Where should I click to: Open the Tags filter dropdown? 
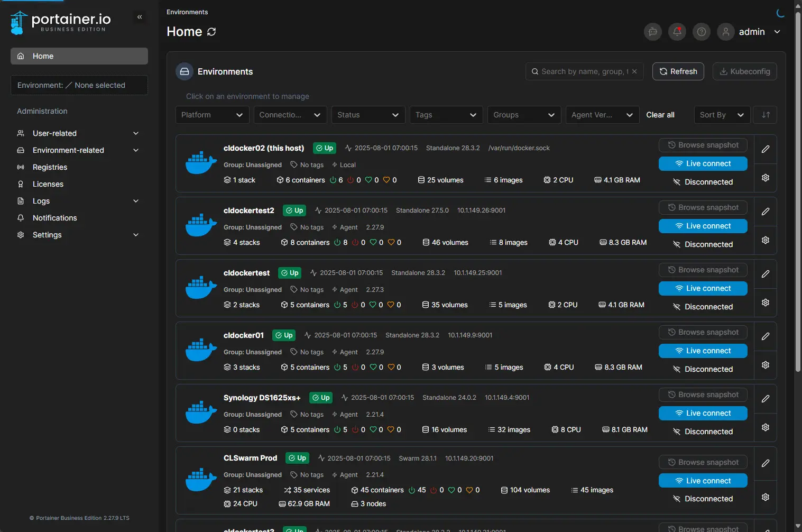coord(446,115)
